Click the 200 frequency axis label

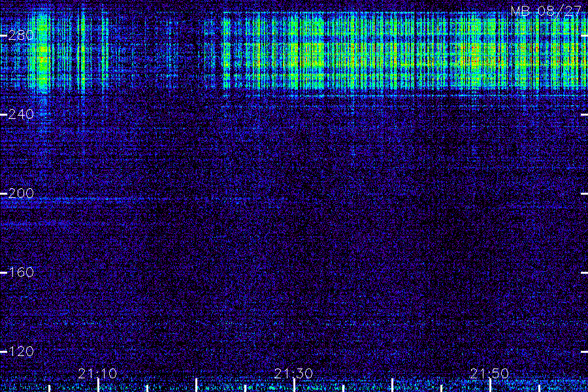(x=21, y=193)
